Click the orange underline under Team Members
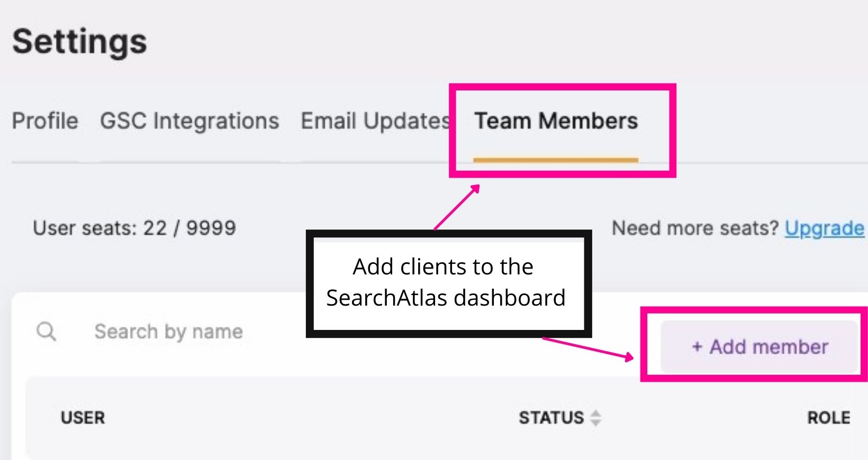Viewport: 868px width, 460px height. pyautogui.click(x=556, y=160)
